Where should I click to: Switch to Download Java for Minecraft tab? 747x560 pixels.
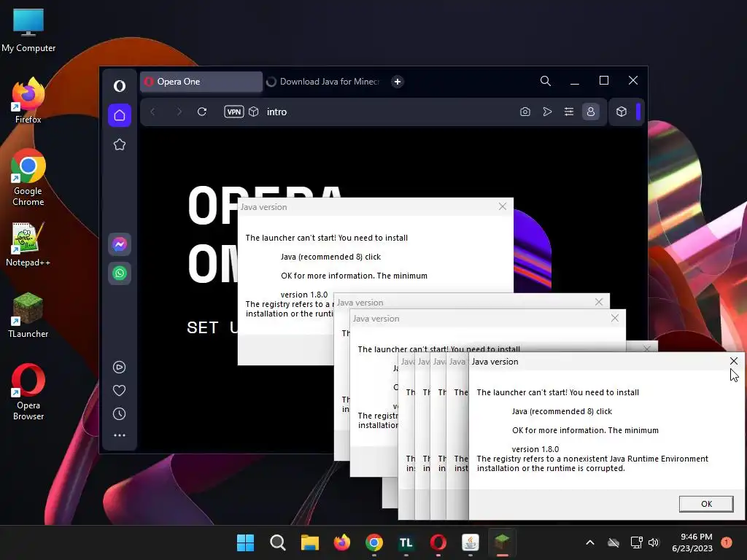pos(323,82)
